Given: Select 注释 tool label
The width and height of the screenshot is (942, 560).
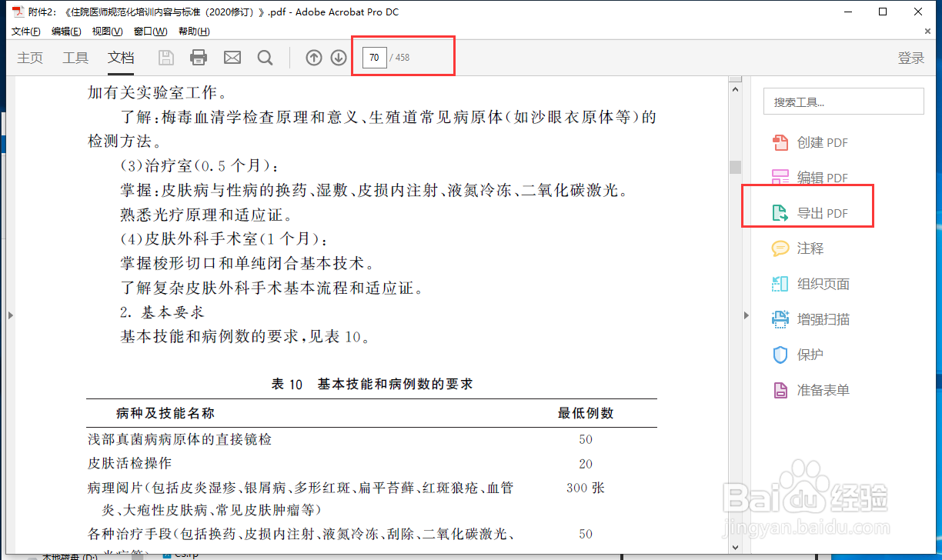Looking at the screenshot, I should point(810,248).
